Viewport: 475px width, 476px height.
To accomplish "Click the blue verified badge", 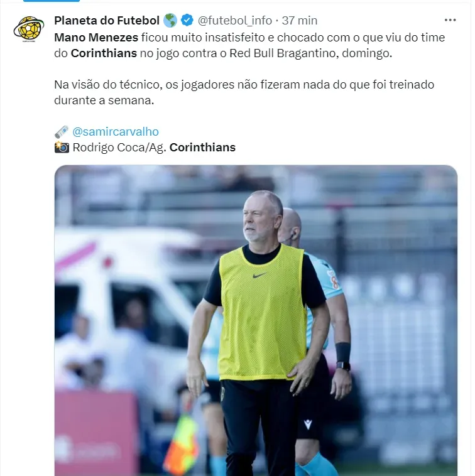I will [x=187, y=20].
